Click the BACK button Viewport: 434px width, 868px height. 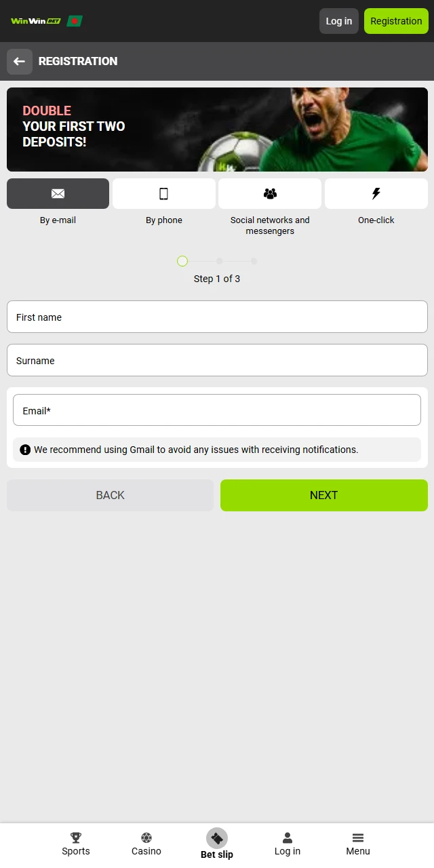110,495
